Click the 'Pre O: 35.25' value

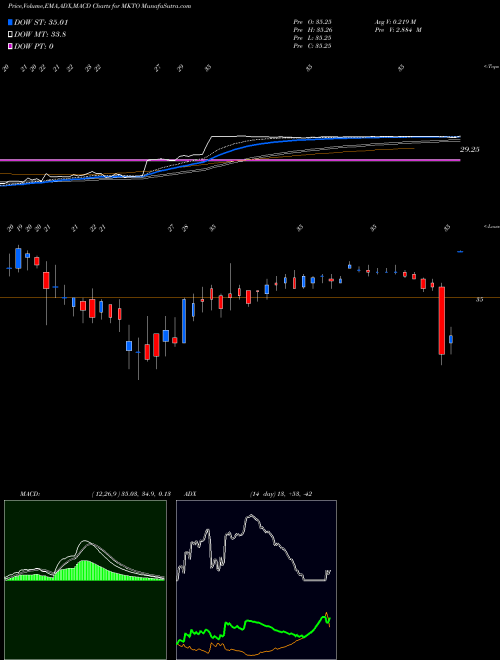coord(312,22)
